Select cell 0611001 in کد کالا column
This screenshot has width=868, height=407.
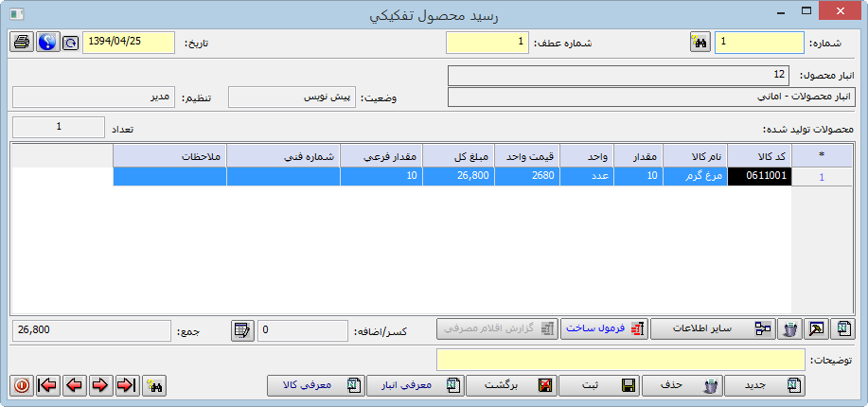[x=759, y=177]
